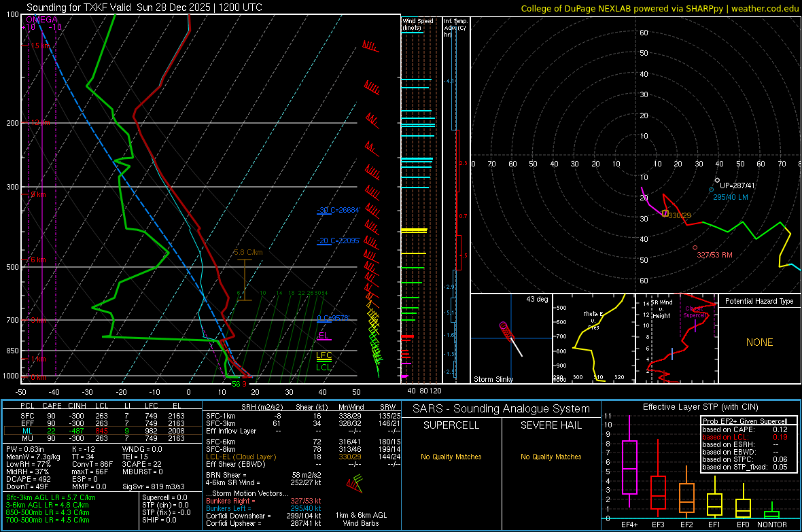Click the Bunkers Right = 327/53 kt entry
802x532 pixels.
[264, 501]
